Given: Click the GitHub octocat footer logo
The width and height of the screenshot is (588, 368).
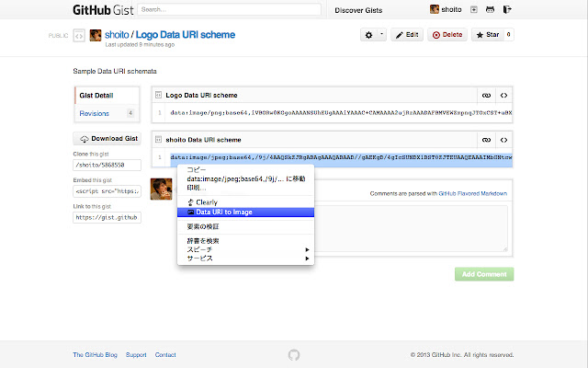Looking at the screenshot, I should click(294, 355).
